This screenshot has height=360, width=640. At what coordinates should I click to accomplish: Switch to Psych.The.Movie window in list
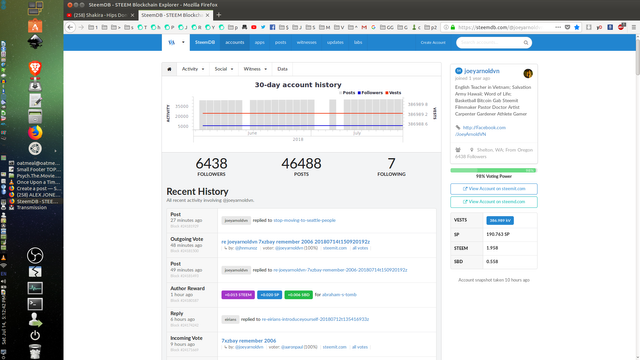click(x=35, y=176)
